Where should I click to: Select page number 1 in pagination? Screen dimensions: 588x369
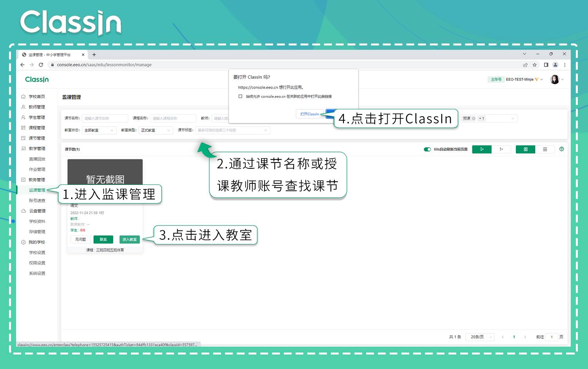[x=514, y=337]
